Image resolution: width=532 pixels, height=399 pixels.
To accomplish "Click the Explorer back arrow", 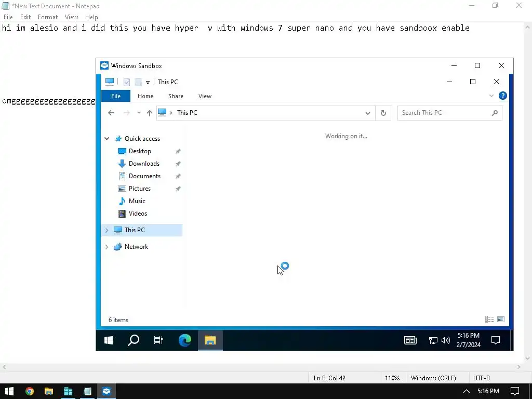I will pos(111,113).
